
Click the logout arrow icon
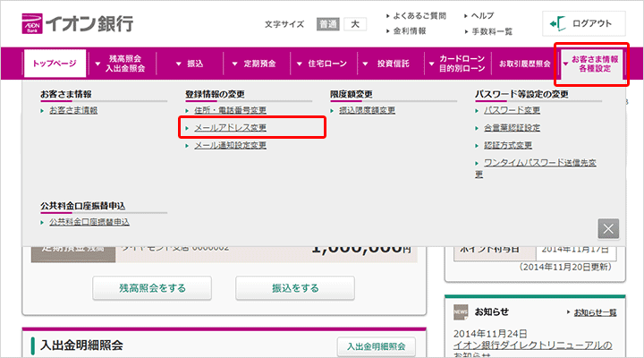(x=558, y=24)
